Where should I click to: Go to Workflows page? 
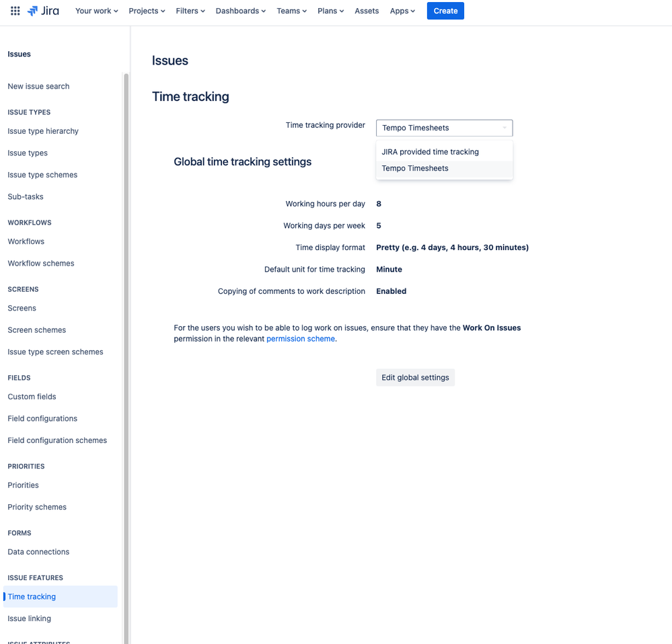click(x=26, y=241)
